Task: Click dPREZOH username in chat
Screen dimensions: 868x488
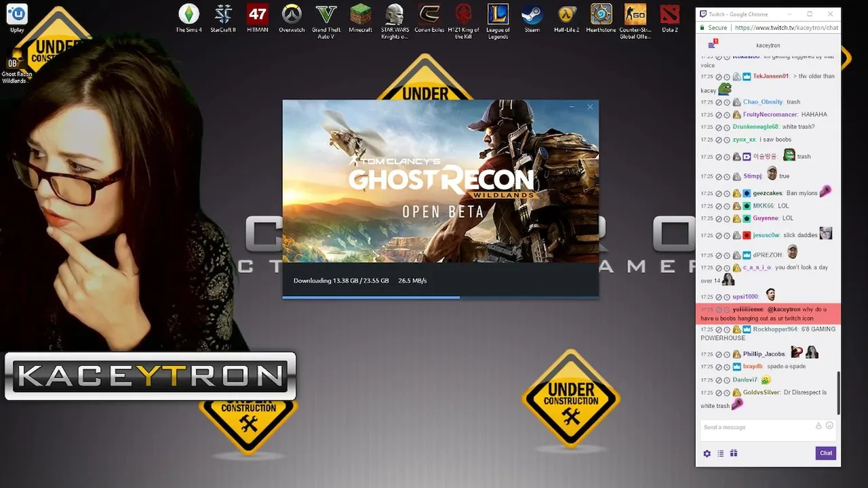Action: 768,256
